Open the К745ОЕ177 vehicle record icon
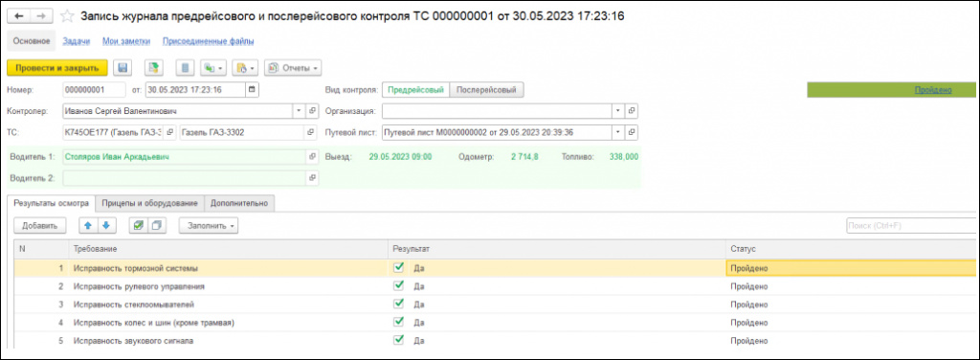Image resolution: width=980 pixels, height=360 pixels. (169, 132)
